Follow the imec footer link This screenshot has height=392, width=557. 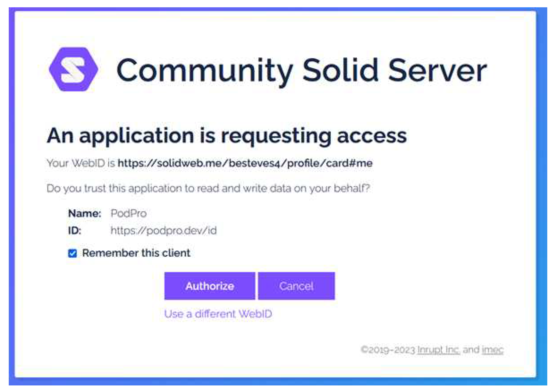[x=492, y=350]
